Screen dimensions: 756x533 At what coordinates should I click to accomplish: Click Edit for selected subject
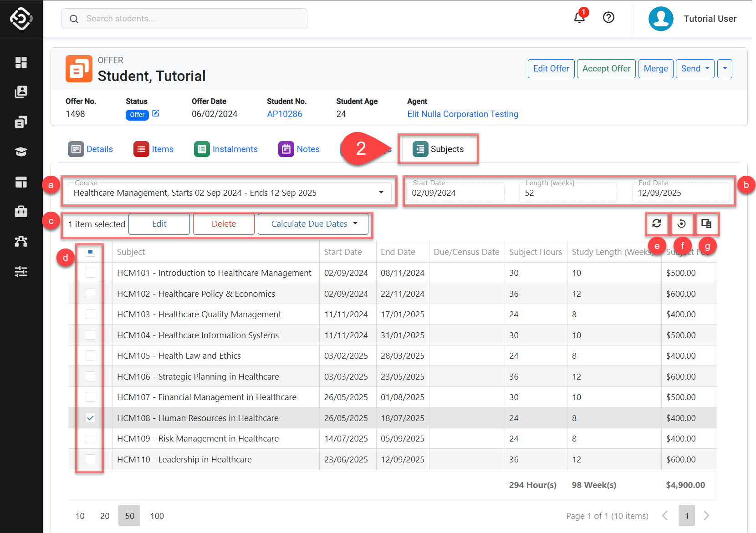(159, 224)
